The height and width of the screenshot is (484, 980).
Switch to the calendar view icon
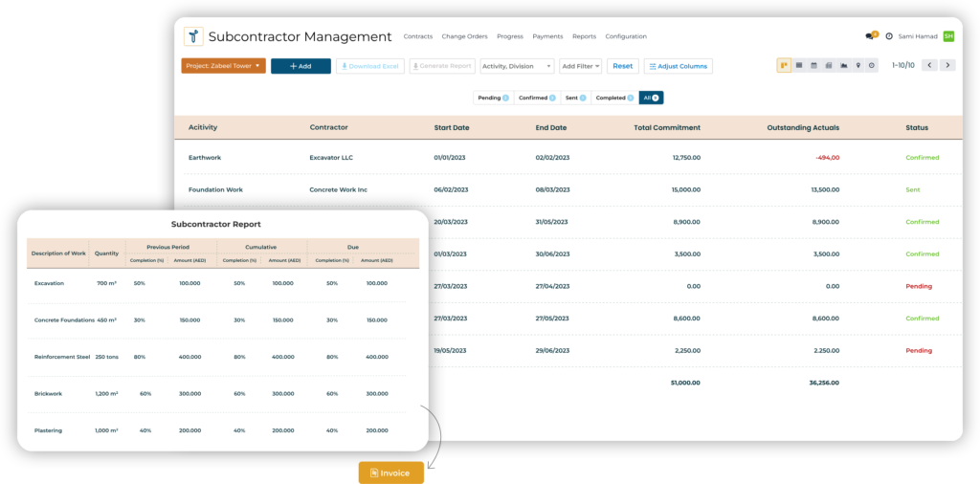pyautogui.click(x=813, y=66)
